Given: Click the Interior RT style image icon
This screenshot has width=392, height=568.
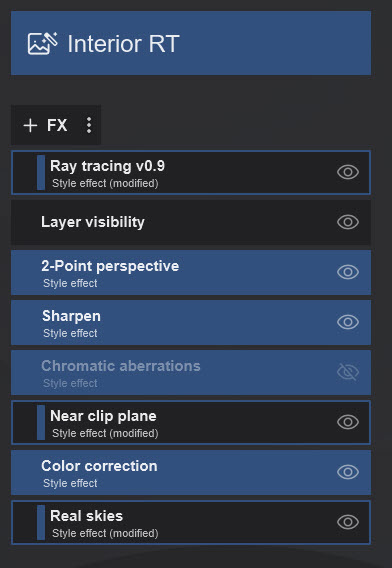Looking at the screenshot, I should point(42,43).
